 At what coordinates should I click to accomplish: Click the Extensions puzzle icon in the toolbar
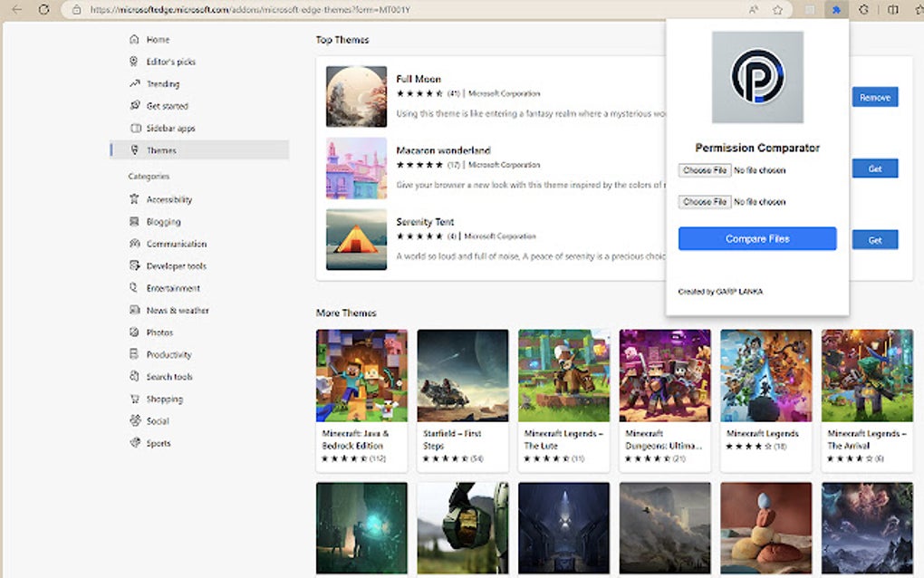(x=836, y=10)
